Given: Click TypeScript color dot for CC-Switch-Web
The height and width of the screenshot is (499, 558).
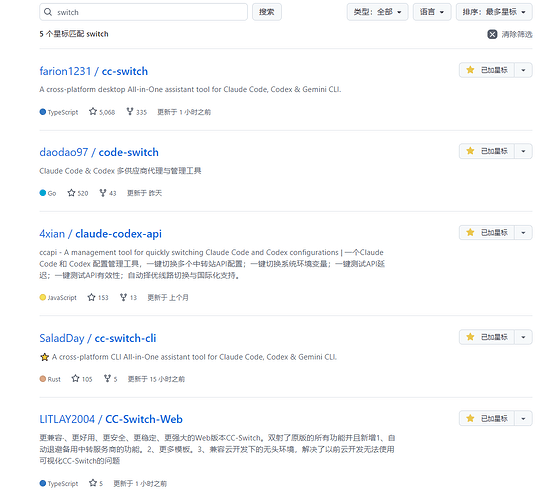Looking at the screenshot, I should click(x=43, y=483).
